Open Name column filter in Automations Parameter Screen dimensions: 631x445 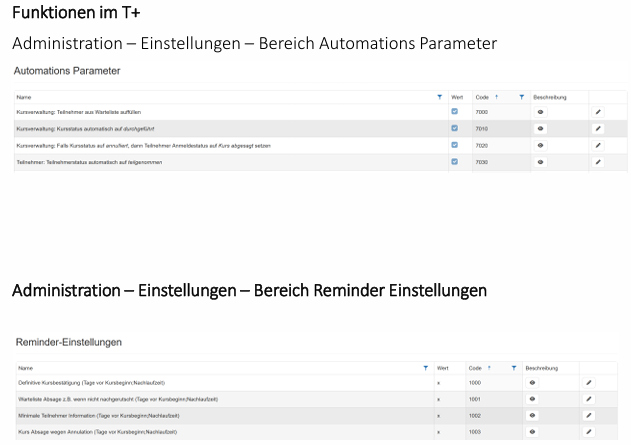439,97
